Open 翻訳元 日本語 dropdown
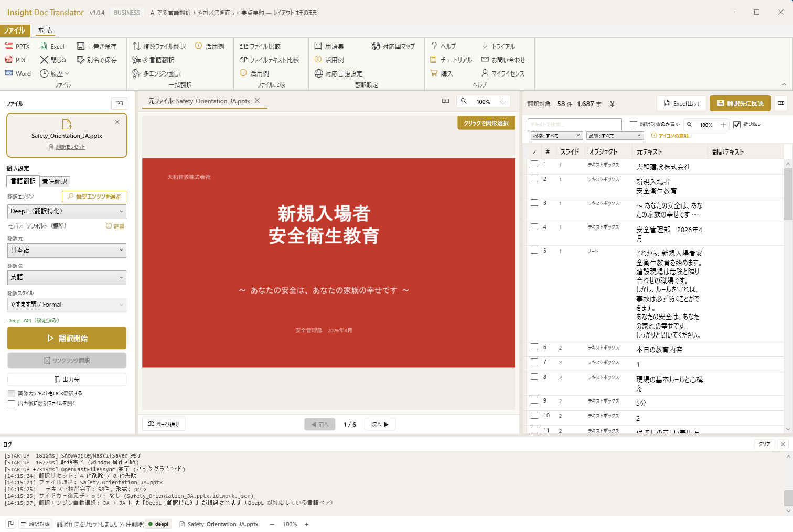Image resolution: width=793 pixels, height=532 pixels. point(67,250)
